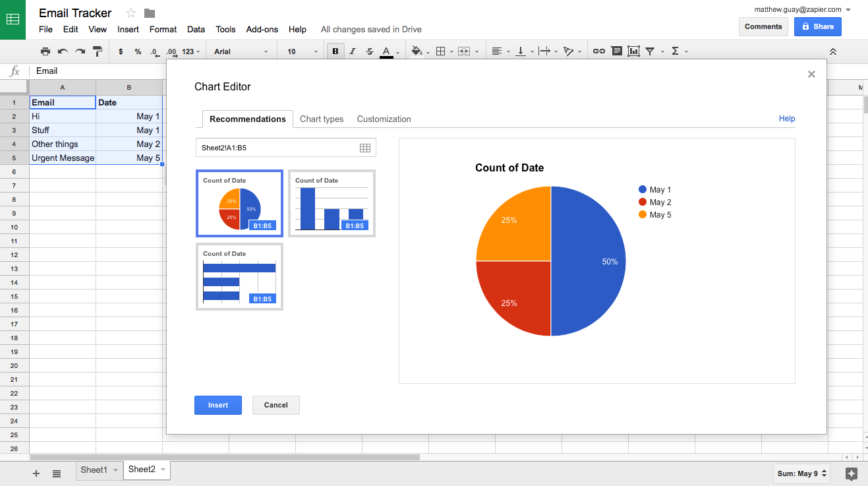This screenshot has width=868, height=486.
Task: Select the paint format roller icon
Action: 98,51
